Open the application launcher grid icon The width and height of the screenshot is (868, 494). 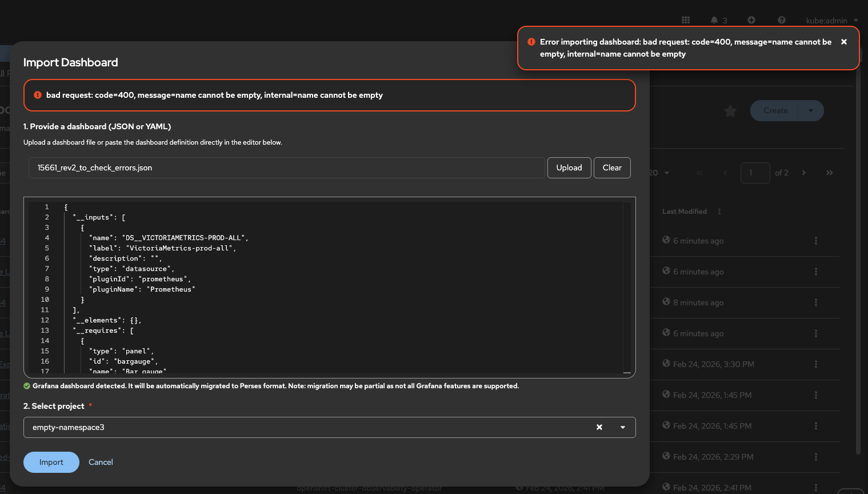click(686, 20)
